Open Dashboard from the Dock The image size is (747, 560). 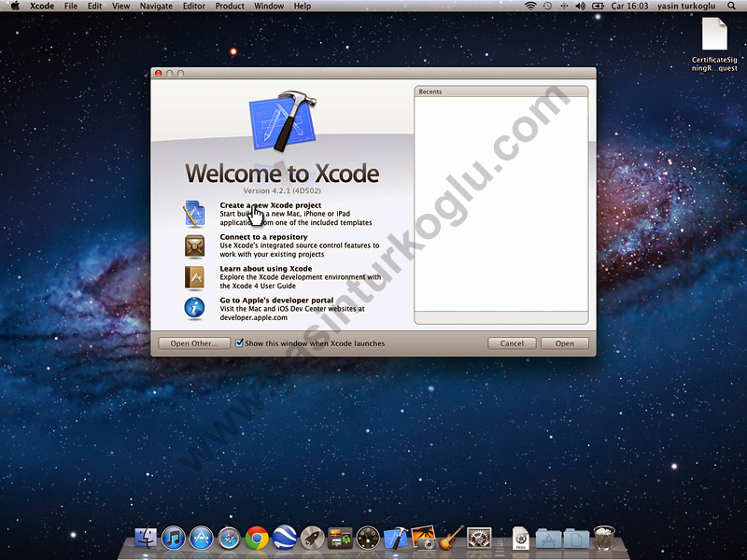368,539
